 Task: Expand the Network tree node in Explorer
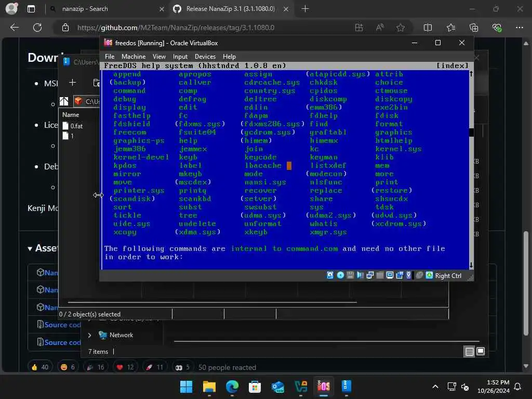pyautogui.click(x=89, y=335)
